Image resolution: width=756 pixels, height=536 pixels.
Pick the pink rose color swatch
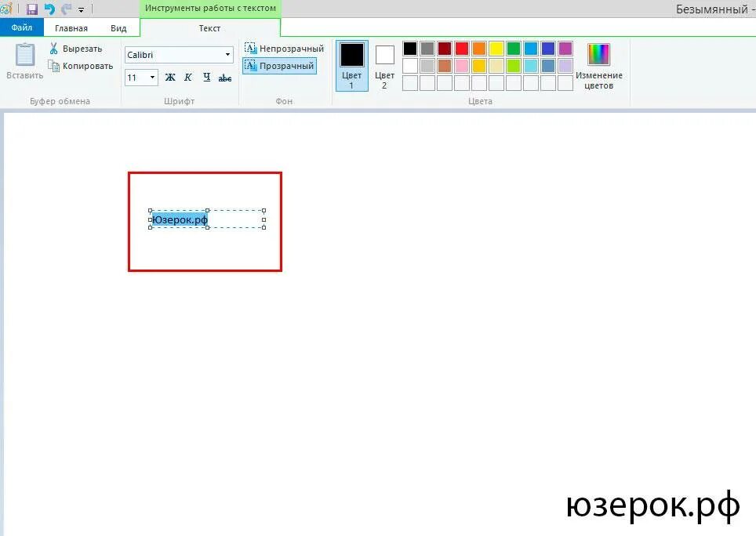(462, 66)
